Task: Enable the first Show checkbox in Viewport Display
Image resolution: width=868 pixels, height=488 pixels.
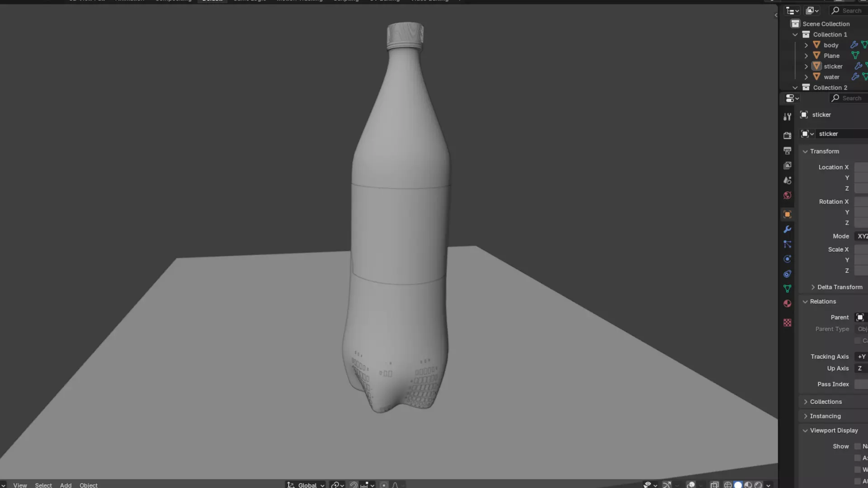Action: (858, 446)
